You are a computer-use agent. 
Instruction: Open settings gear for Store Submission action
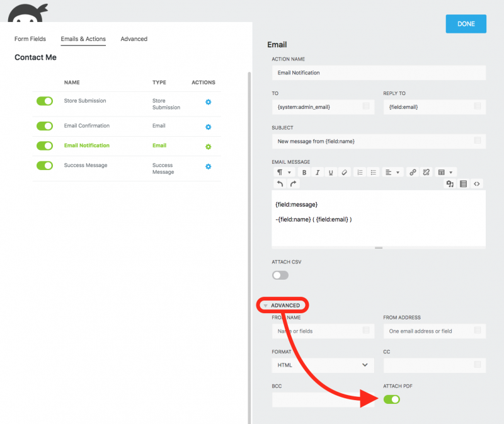208,103
